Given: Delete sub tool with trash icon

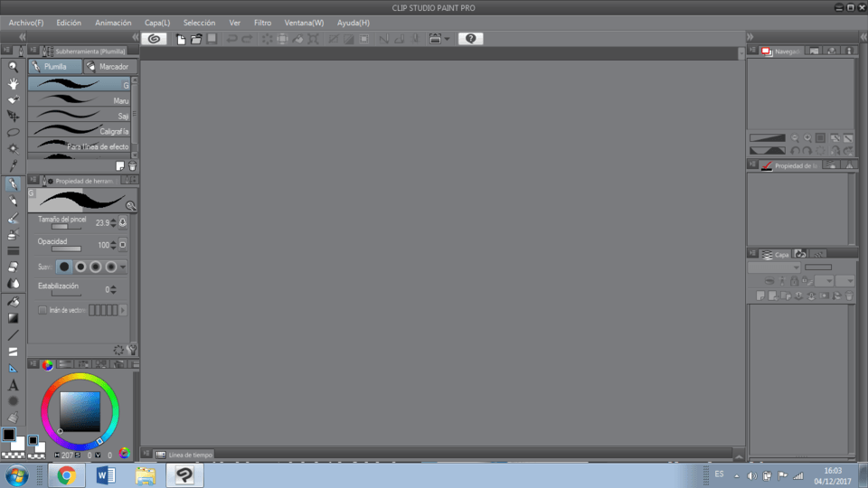Looking at the screenshot, I should click(x=132, y=166).
